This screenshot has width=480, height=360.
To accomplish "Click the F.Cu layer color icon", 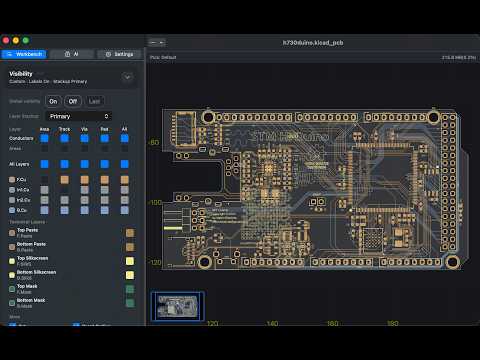I will coord(12,180).
